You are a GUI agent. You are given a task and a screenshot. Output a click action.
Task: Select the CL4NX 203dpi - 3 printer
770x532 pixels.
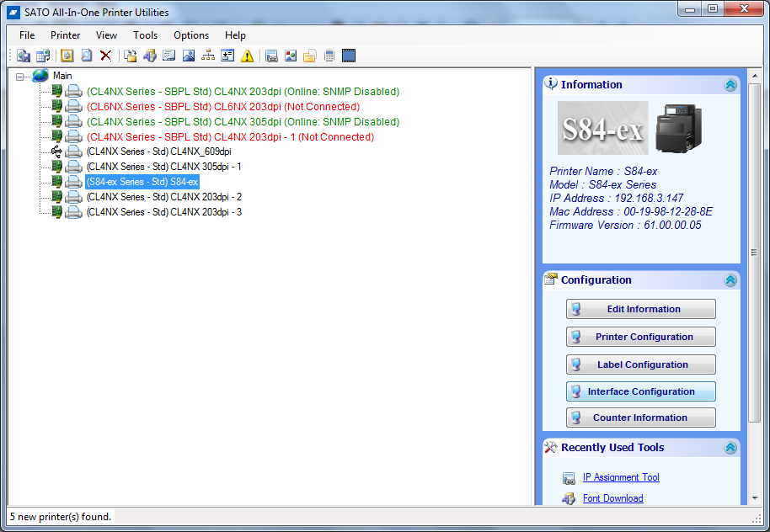coord(164,212)
